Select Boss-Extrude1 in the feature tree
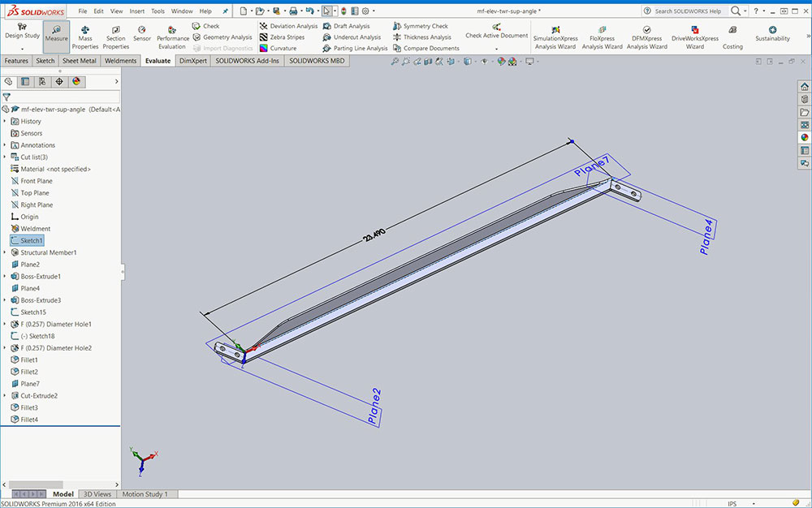Image resolution: width=812 pixels, height=508 pixels. tap(40, 277)
